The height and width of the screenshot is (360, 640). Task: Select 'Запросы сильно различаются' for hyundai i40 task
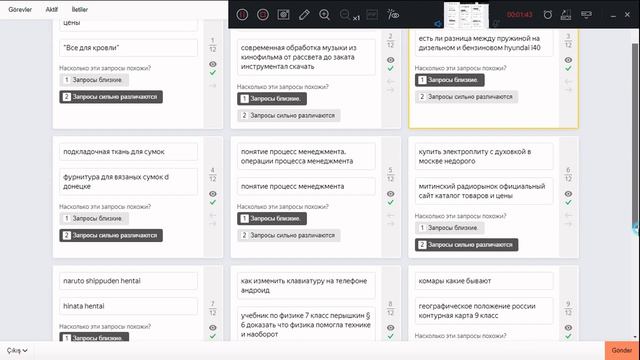(467, 97)
